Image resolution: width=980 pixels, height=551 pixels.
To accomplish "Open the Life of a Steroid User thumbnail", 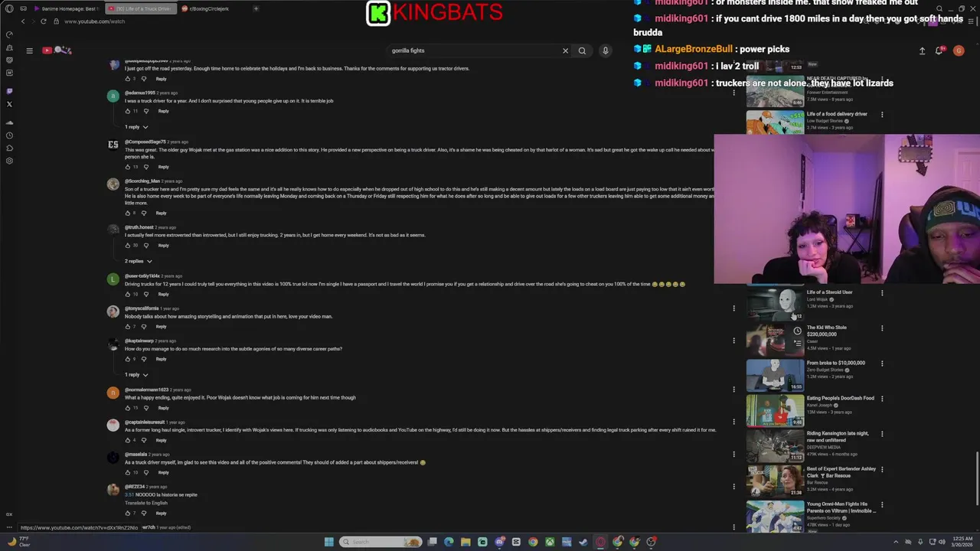I will (x=775, y=304).
